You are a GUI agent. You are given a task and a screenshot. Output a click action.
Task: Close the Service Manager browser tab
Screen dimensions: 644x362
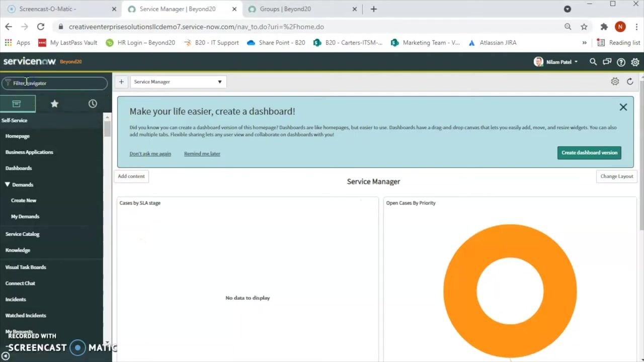[233, 9]
